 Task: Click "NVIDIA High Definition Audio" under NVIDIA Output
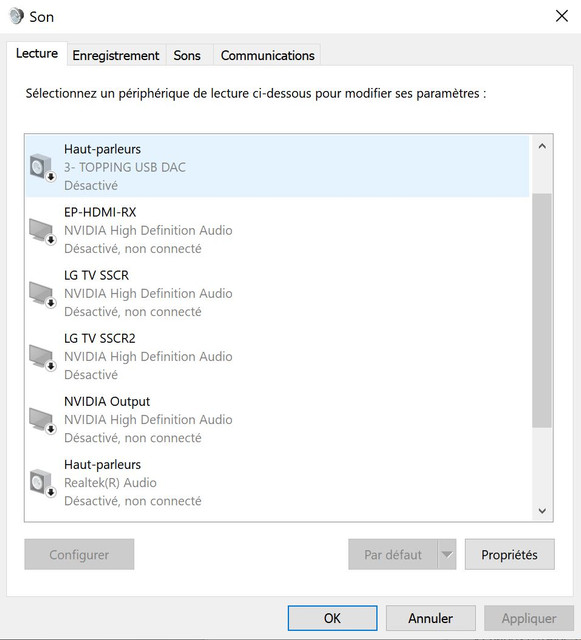148,420
